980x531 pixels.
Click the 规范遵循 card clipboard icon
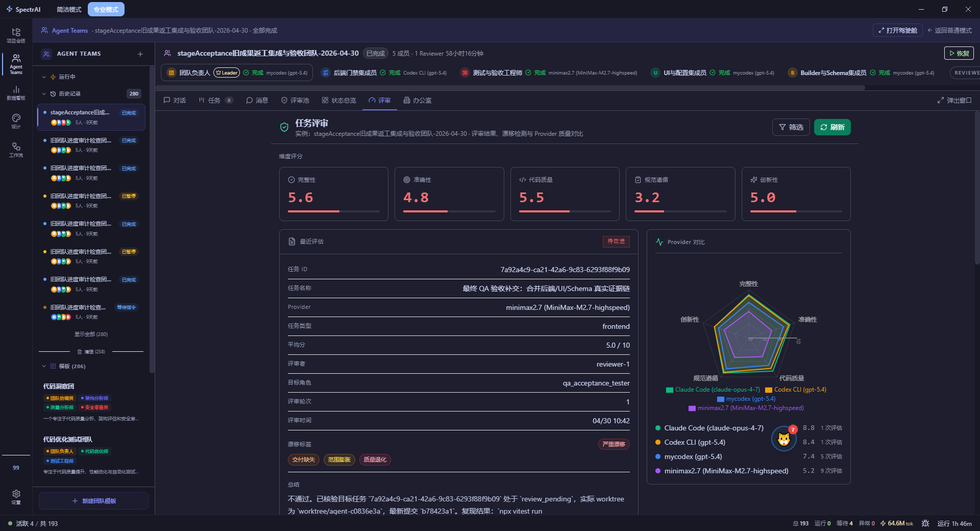point(638,180)
